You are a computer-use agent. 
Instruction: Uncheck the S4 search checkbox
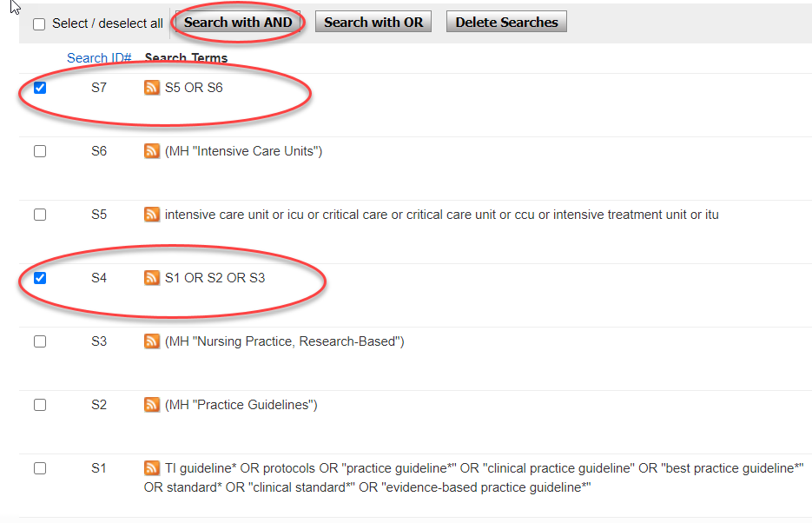(x=40, y=278)
